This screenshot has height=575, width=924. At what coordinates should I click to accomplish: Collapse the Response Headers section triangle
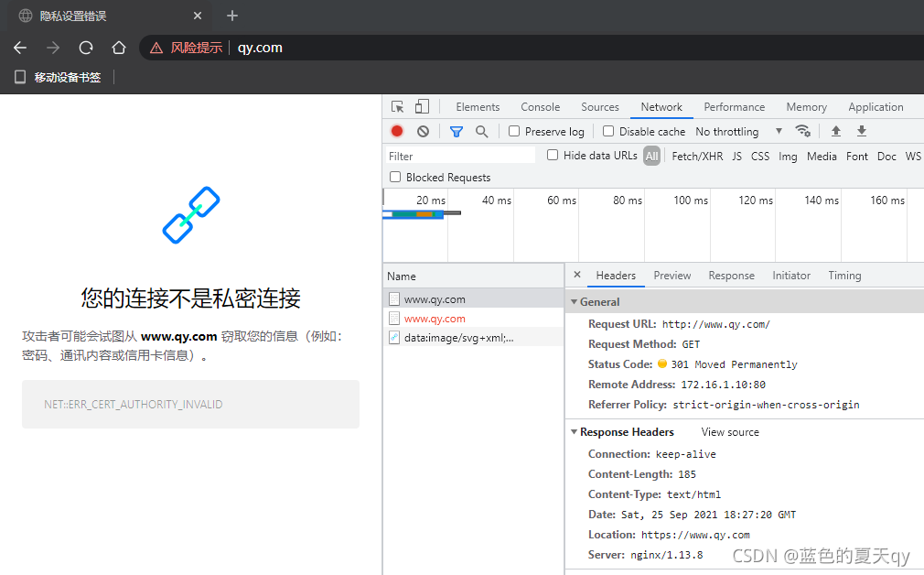click(x=574, y=432)
